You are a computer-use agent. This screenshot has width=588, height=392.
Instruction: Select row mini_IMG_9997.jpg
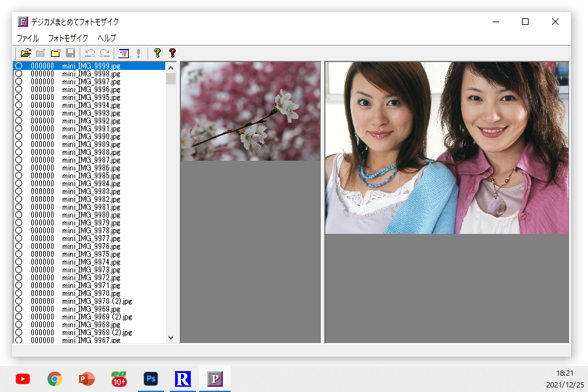pos(90,82)
